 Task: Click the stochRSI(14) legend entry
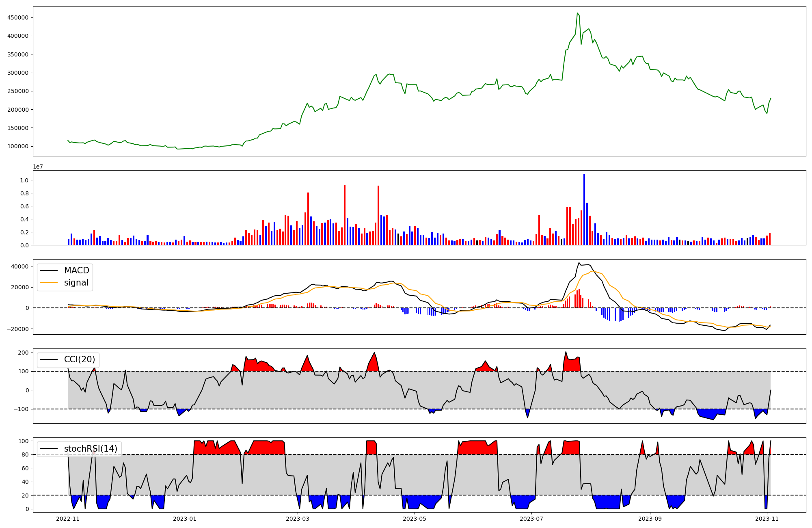[91, 449]
